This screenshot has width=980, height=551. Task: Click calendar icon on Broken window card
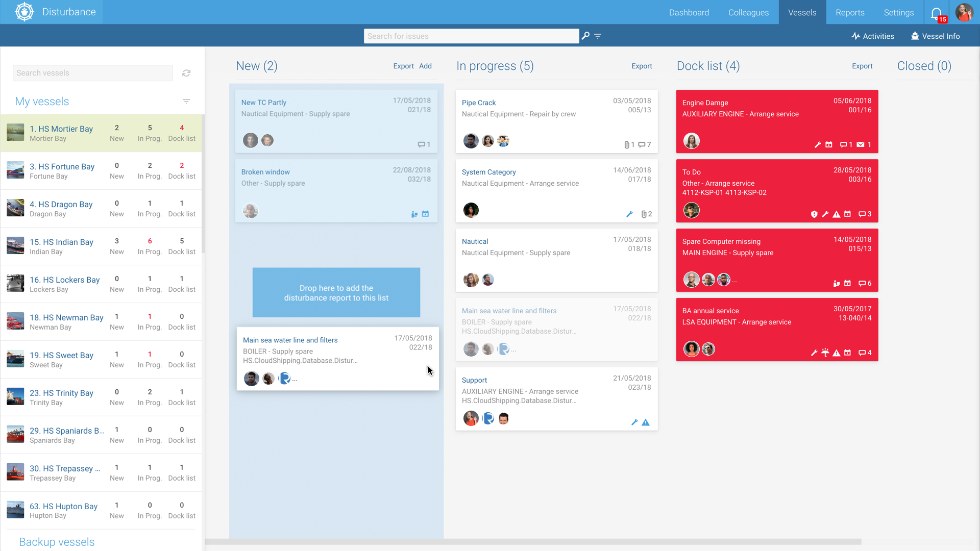pyautogui.click(x=425, y=214)
